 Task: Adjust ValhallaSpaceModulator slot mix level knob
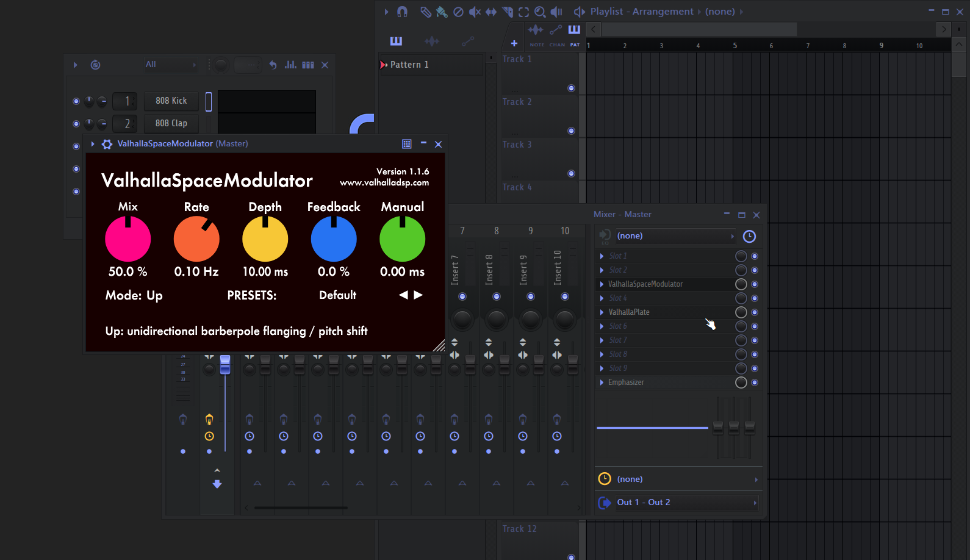click(x=741, y=284)
